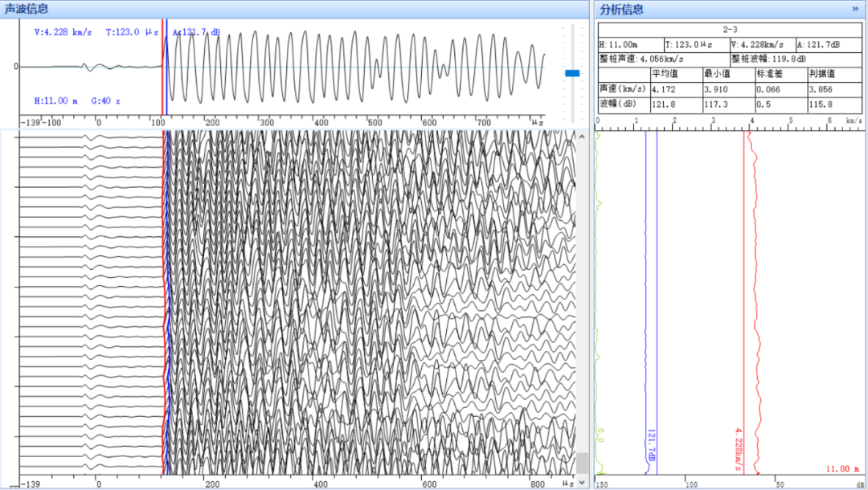Click the 4.172 average velocity cell
The height and width of the screenshot is (490, 868).
pyautogui.click(x=676, y=89)
